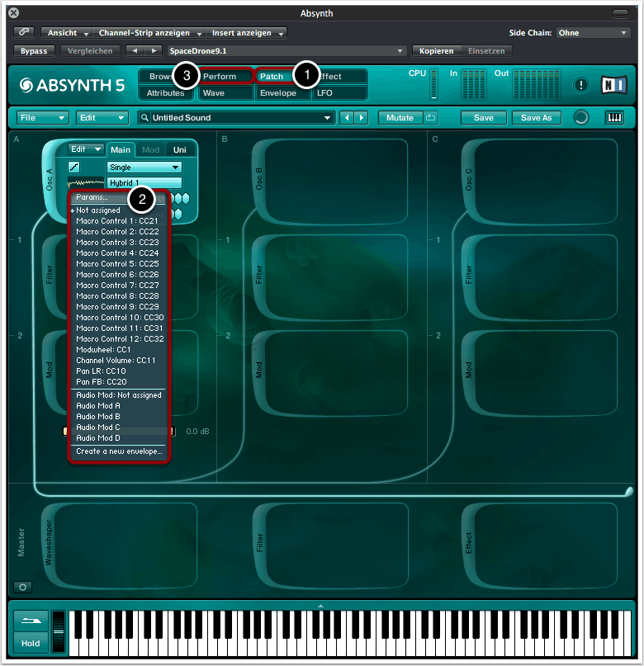This screenshot has width=644, height=666.
Task: Click the Save As button
Action: [x=536, y=118]
